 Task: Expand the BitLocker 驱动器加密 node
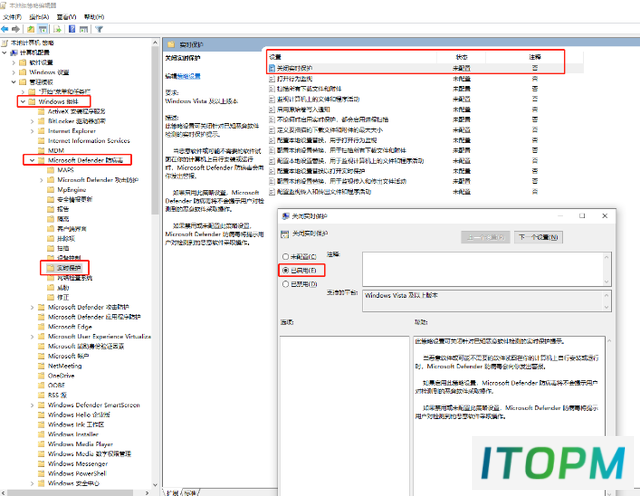(32, 121)
